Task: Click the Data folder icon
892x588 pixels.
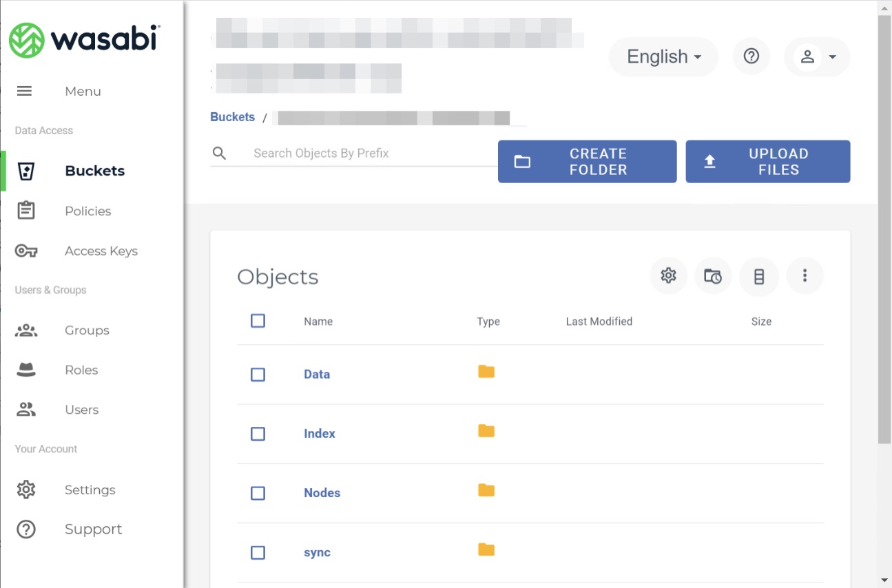Action: [486, 372]
